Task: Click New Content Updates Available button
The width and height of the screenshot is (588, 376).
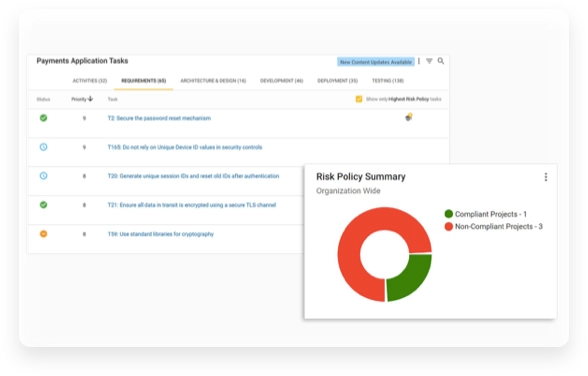Action: (376, 62)
